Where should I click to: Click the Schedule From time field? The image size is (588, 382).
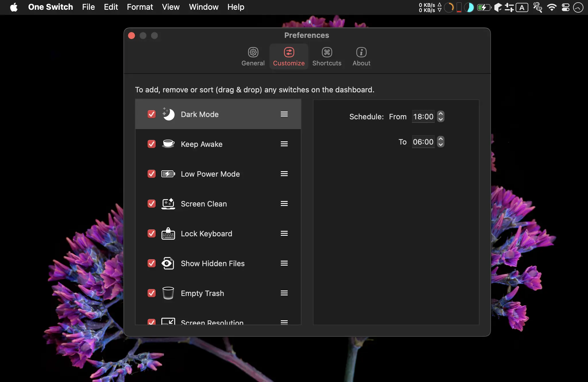pos(423,117)
